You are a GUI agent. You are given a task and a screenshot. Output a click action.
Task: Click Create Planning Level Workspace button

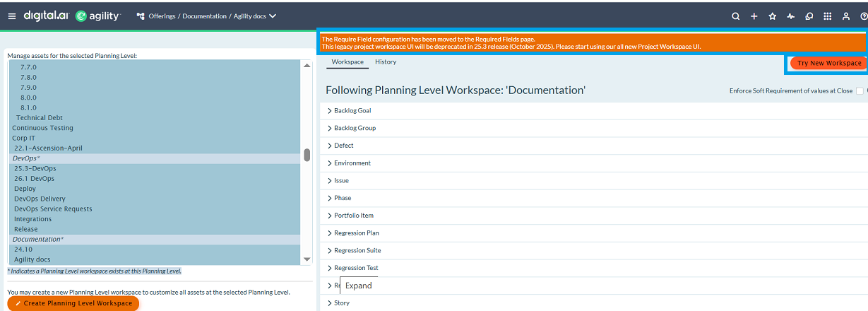click(73, 303)
